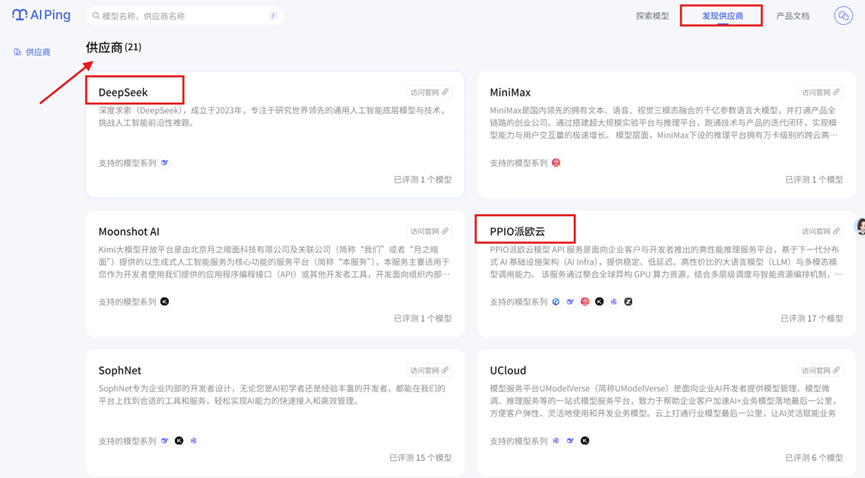Viewport: 865px width, 478px height.
Task: Select the 发现供应商 nav tab
Action: pos(722,16)
